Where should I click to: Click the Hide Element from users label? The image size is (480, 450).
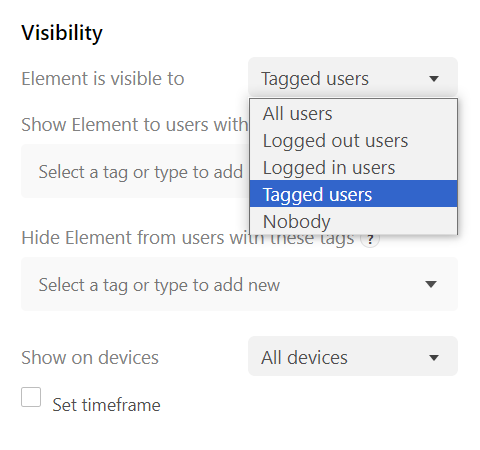tap(188, 238)
